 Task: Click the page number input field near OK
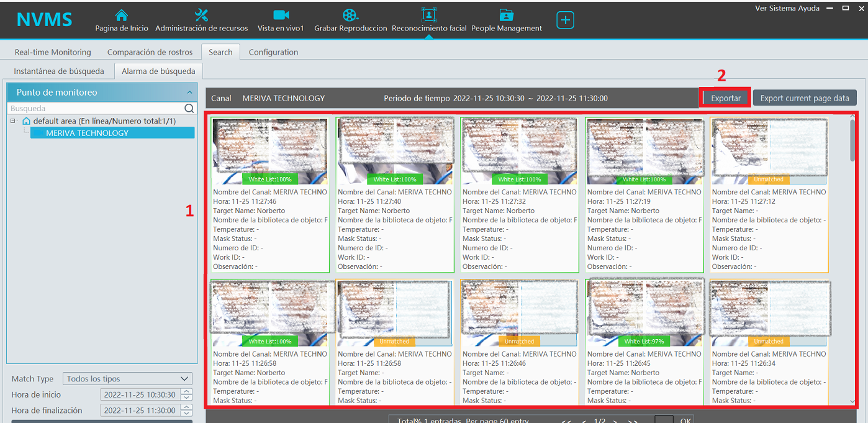pos(666,420)
